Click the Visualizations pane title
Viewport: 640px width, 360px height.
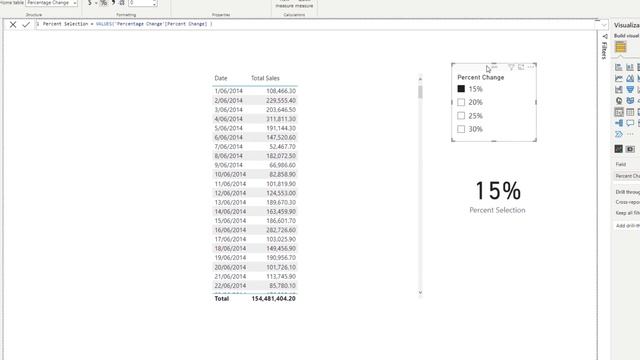(627, 25)
